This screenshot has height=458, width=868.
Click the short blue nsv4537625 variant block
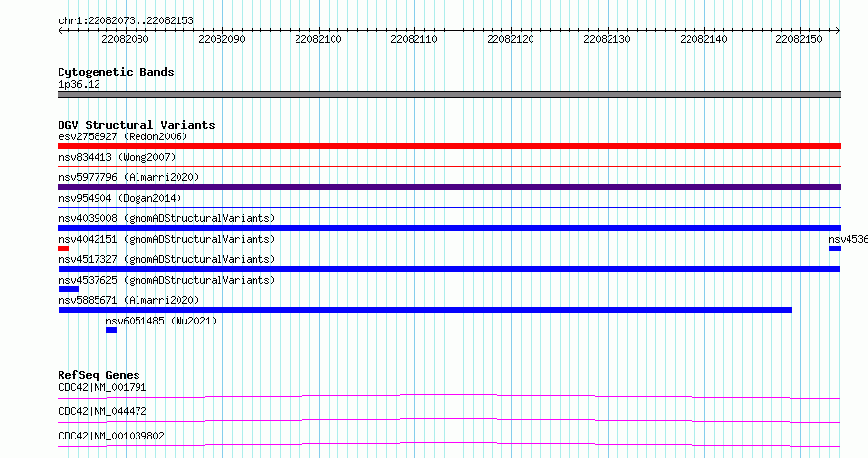tap(68, 289)
